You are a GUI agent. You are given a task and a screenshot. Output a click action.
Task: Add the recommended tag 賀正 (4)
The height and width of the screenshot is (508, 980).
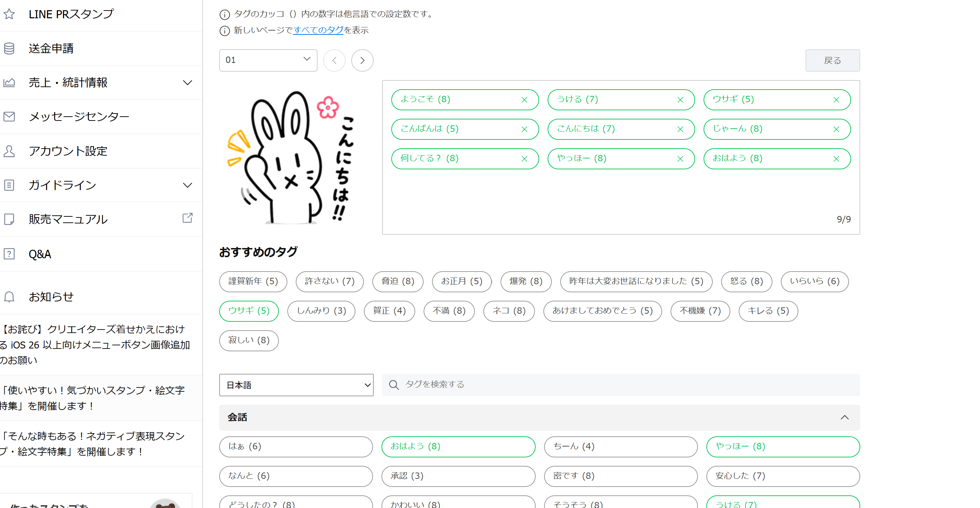click(x=389, y=311)
